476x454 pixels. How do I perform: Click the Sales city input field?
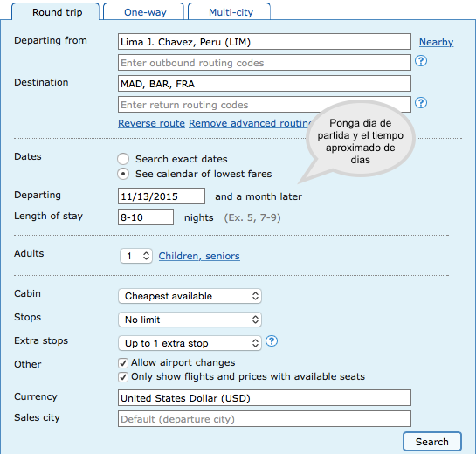click(x=265, y=419)
